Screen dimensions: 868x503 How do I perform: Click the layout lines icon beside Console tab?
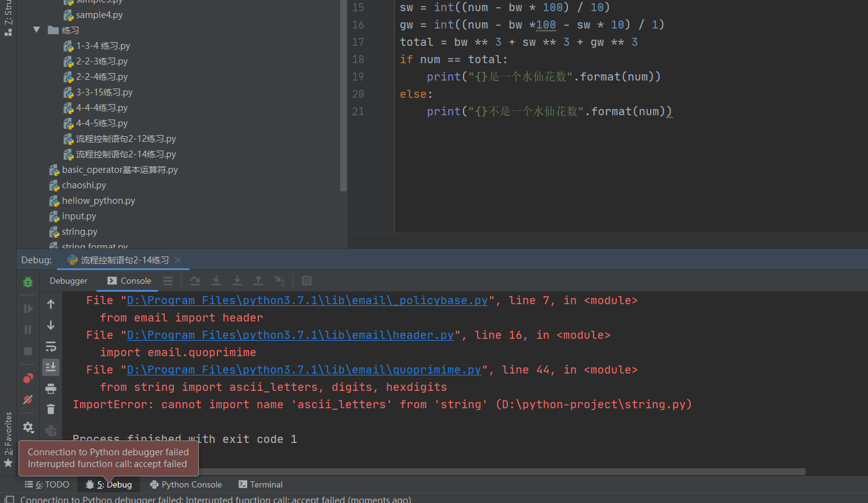coord(168,281)
